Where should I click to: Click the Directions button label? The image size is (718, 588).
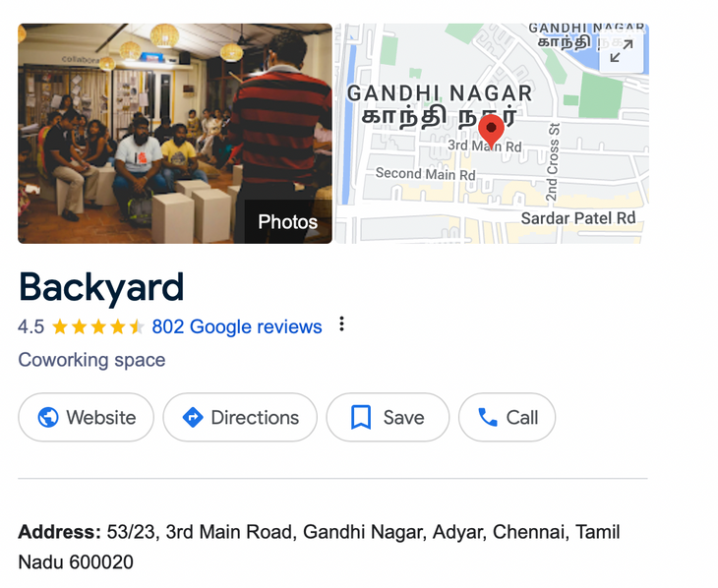point(255,417)
